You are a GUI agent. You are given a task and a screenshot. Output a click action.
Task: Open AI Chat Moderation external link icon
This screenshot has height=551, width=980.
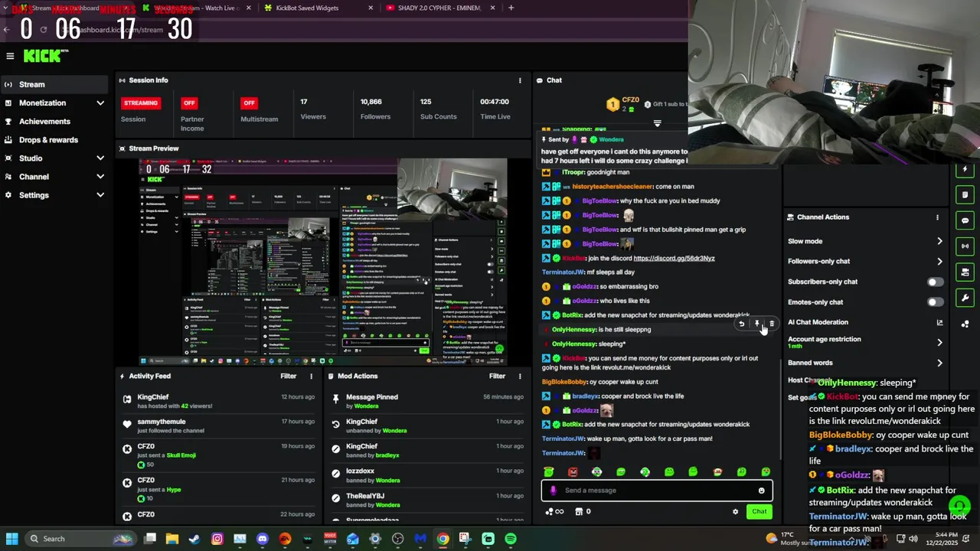[939, 322]
